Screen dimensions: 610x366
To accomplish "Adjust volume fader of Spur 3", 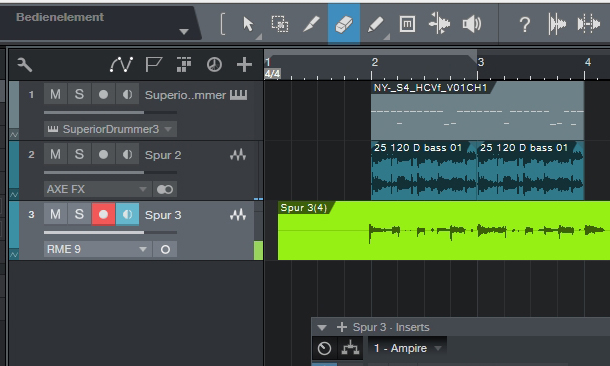I will click(110, 232).
